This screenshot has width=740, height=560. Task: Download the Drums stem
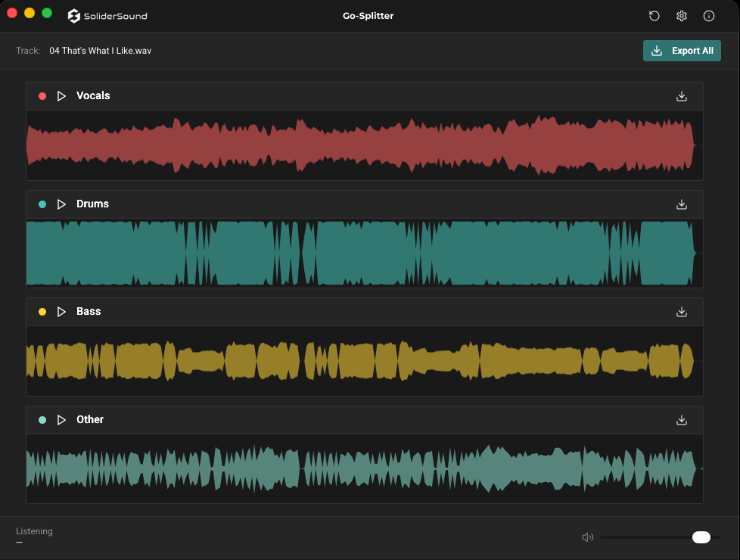coord(681,204)
